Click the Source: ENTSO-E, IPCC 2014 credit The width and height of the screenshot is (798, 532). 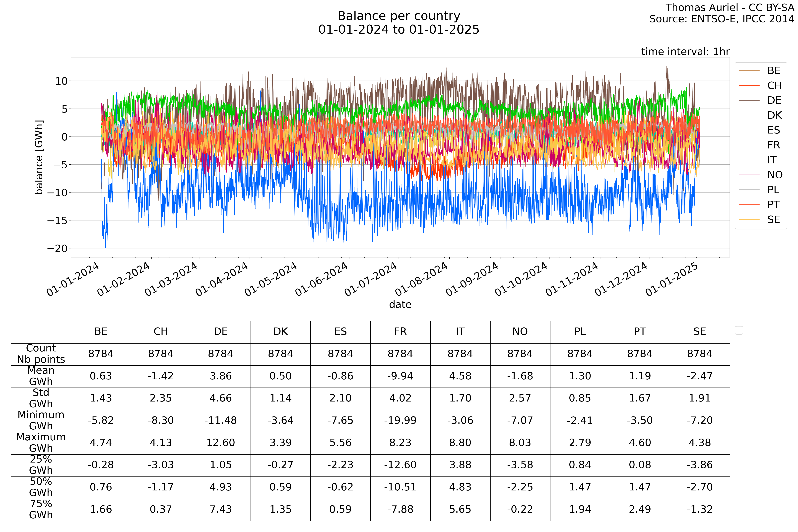point(722,19)
